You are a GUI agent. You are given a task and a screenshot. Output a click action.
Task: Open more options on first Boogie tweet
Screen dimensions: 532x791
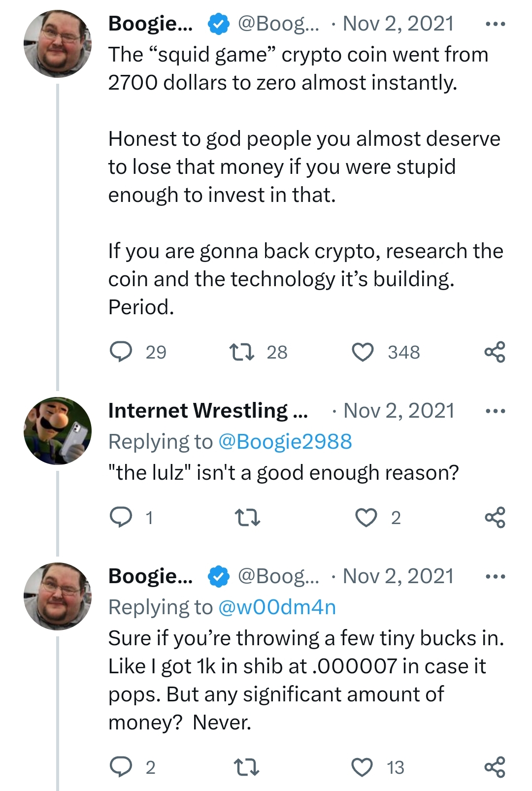[495, 24]
